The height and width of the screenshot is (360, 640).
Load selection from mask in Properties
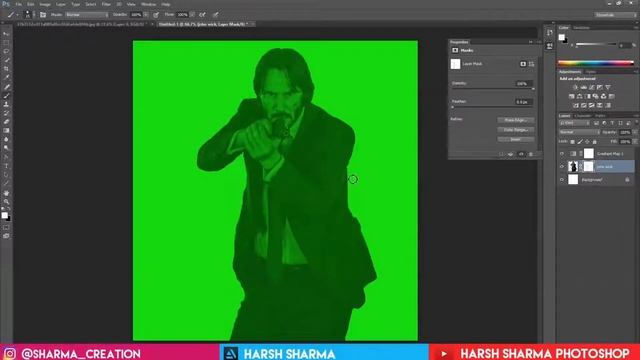[501, 154]
